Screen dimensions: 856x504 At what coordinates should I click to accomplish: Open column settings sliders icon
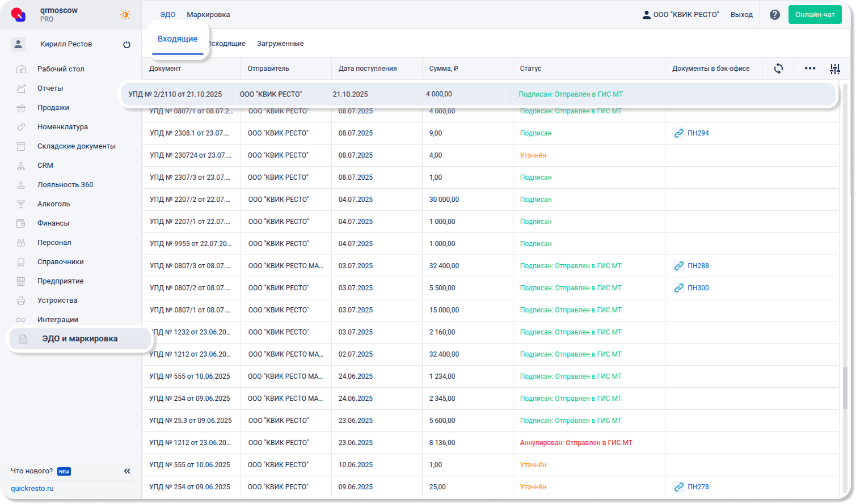coord(834,69)
